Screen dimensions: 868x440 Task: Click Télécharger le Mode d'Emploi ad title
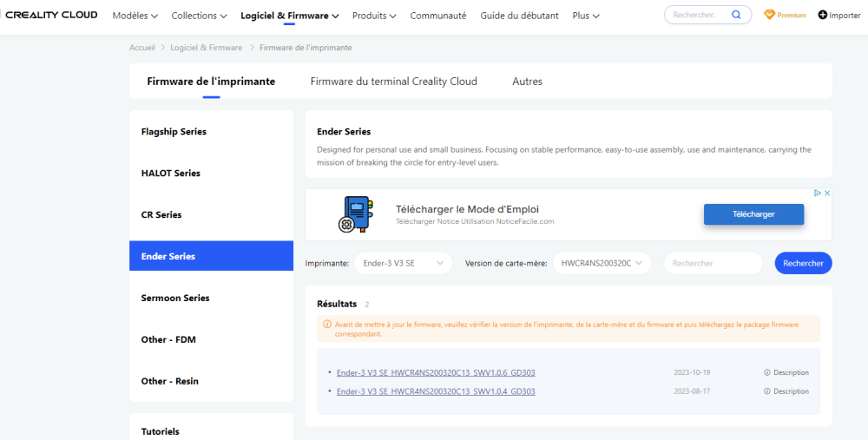pos(467,209)
